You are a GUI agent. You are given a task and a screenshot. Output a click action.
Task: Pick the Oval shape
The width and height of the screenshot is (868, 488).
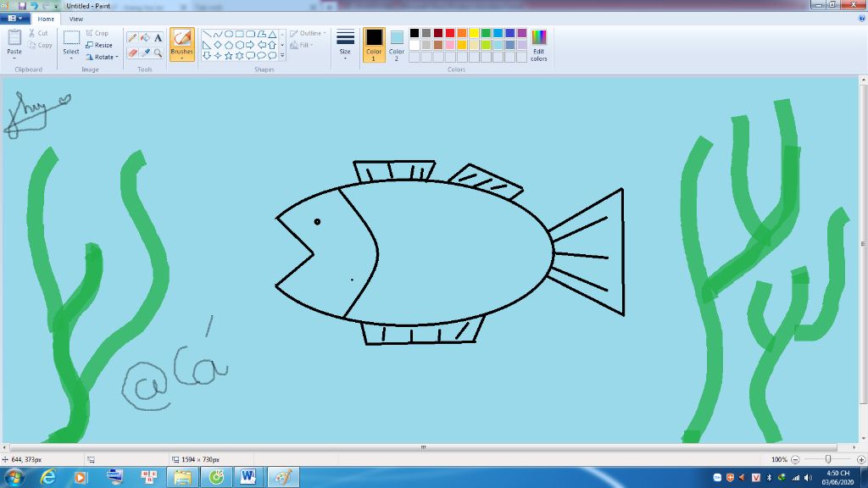(229, 34)
